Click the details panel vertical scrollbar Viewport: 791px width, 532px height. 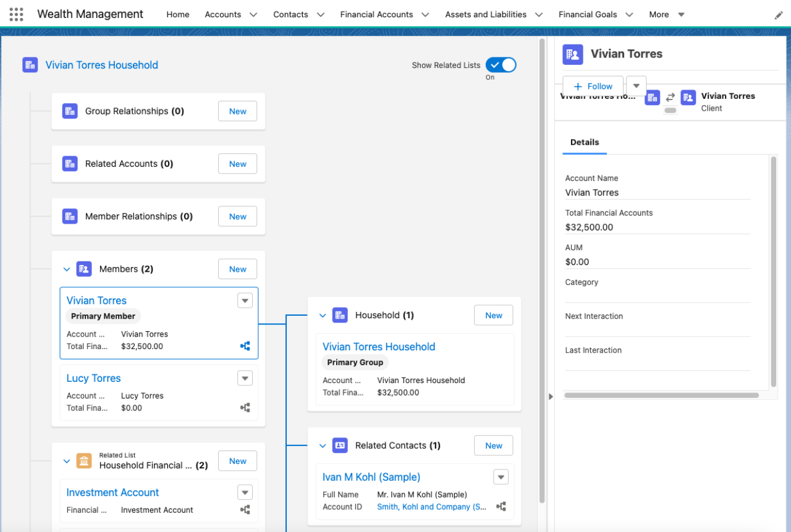pos(774,271)
